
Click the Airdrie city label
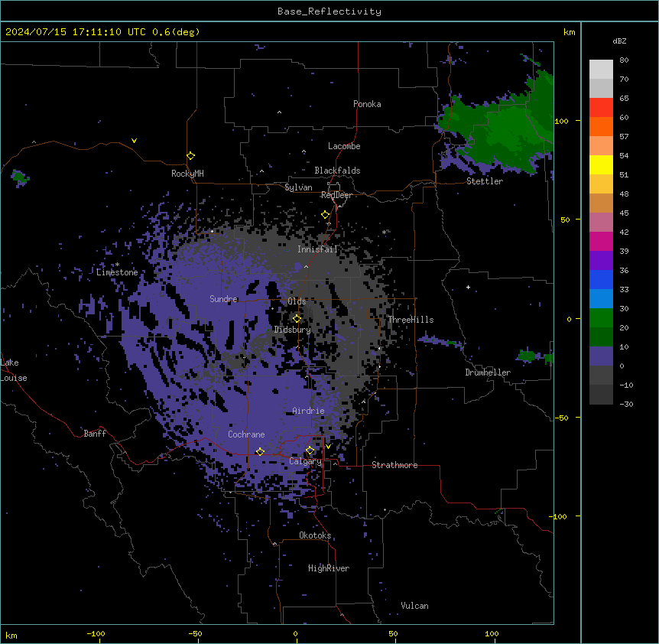(x=308, y=411)
